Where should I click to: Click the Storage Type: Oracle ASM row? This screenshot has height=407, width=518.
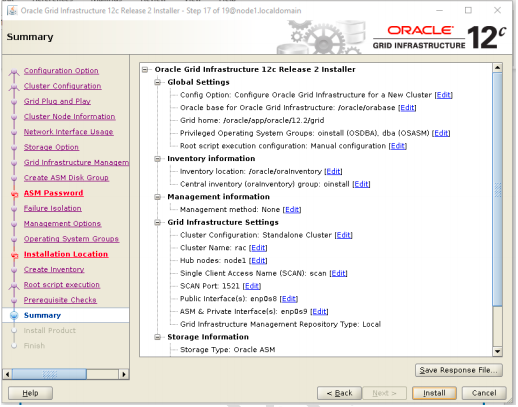tap(228, 350)
